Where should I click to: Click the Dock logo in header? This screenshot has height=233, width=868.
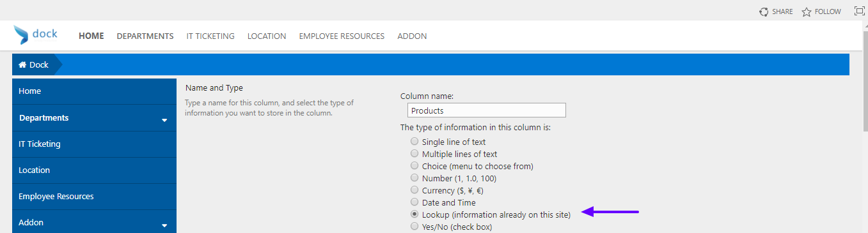[36, 35]
